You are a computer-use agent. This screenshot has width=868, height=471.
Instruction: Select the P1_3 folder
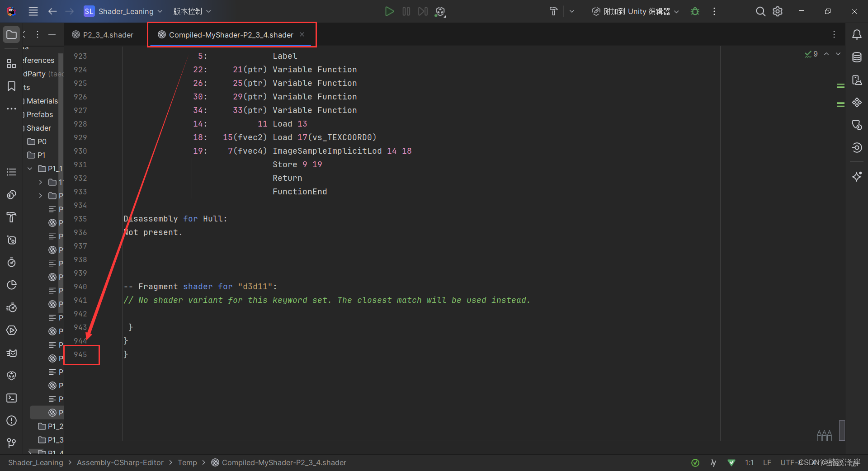(51, 440)
